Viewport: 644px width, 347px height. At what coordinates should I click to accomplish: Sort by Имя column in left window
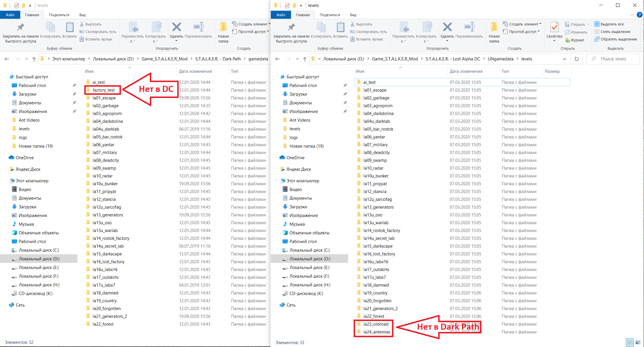click(x=89, y=71)
